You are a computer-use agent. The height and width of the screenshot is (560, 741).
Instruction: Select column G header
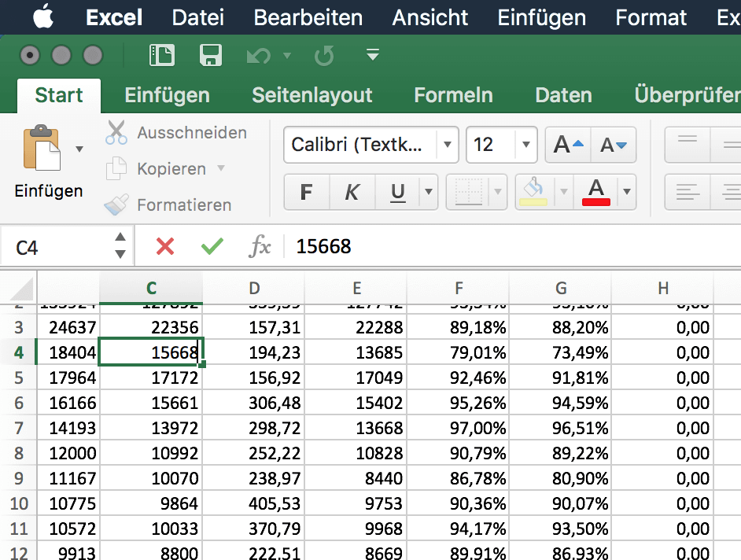(561, 288)
